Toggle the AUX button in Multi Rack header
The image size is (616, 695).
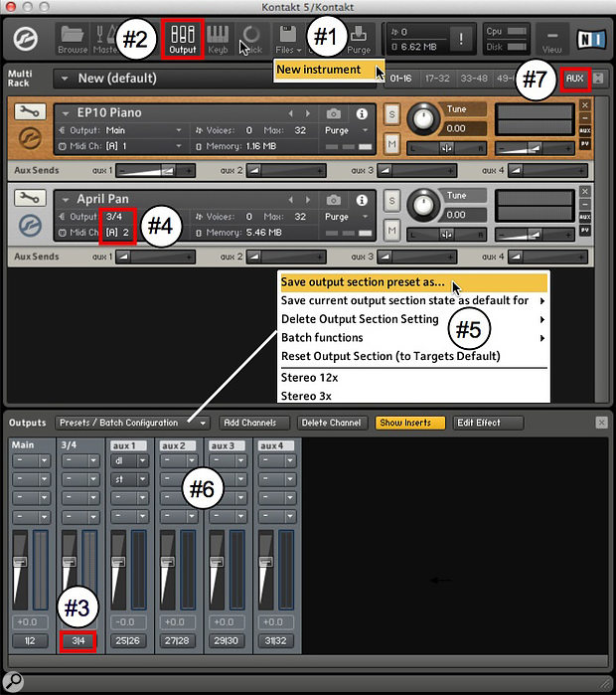coord(575,79)
